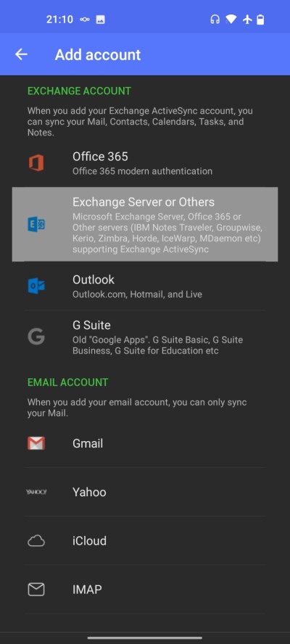
Task: Add a Yahoo email account
Action: [x=145, y=492]
